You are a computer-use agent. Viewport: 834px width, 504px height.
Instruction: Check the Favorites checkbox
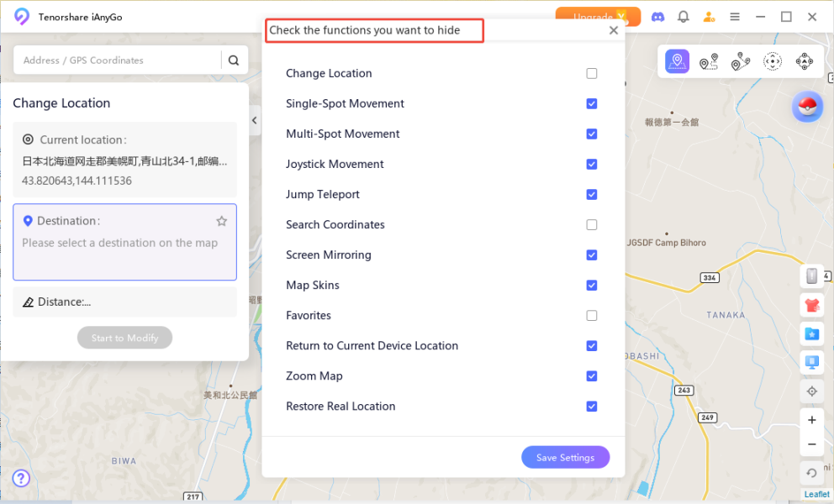(592, 316)
